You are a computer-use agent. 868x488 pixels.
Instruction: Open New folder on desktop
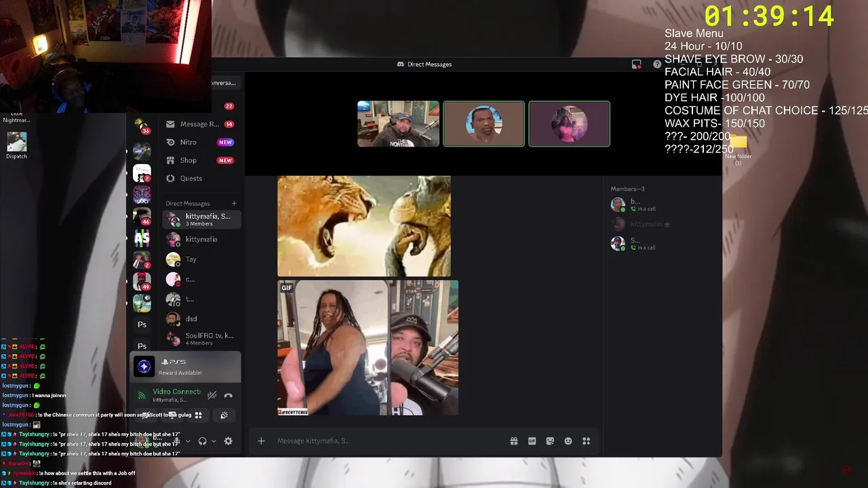coord(738,149)
